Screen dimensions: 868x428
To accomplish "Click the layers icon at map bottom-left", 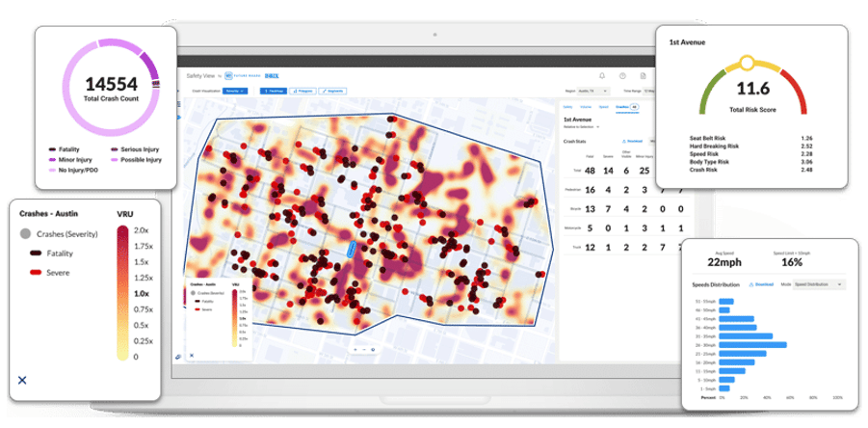I will pyautogui.click(x=178, y=356).
